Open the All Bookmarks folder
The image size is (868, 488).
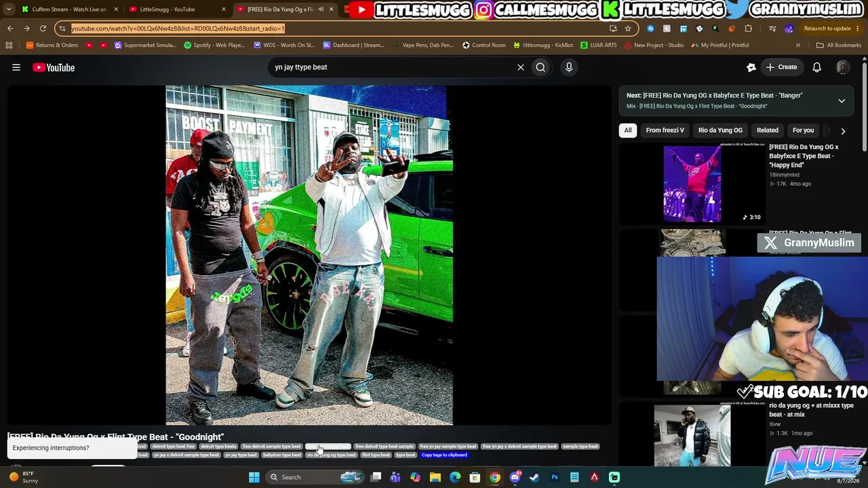click(839, 45)
